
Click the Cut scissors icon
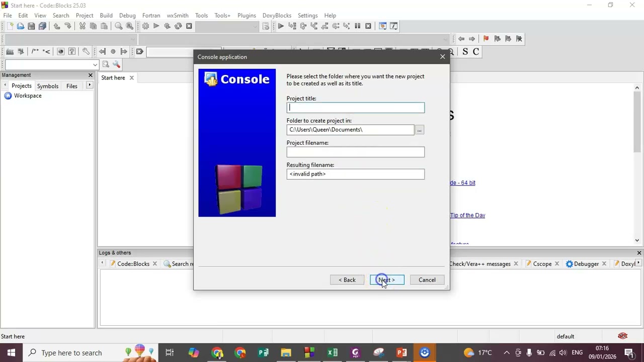pyautogui.click(x=83, y=26)
